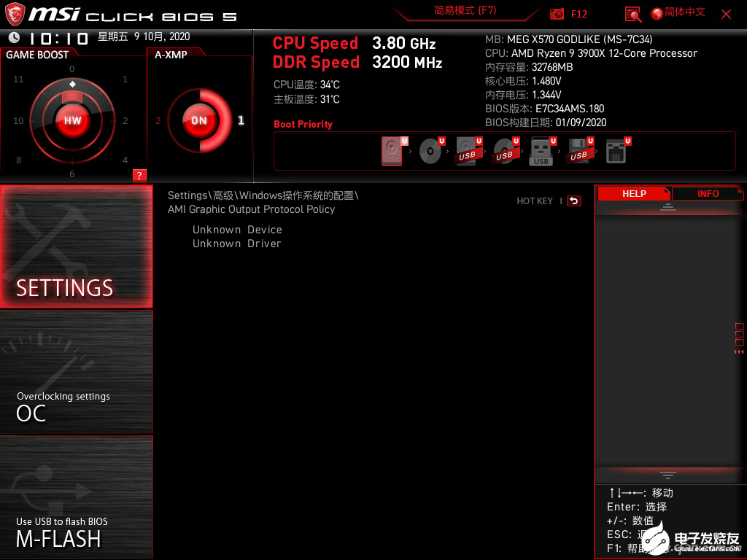This screenshot has width=747, height=560.
Task: Switch to the HELP tab
Action: click(634, 193)
